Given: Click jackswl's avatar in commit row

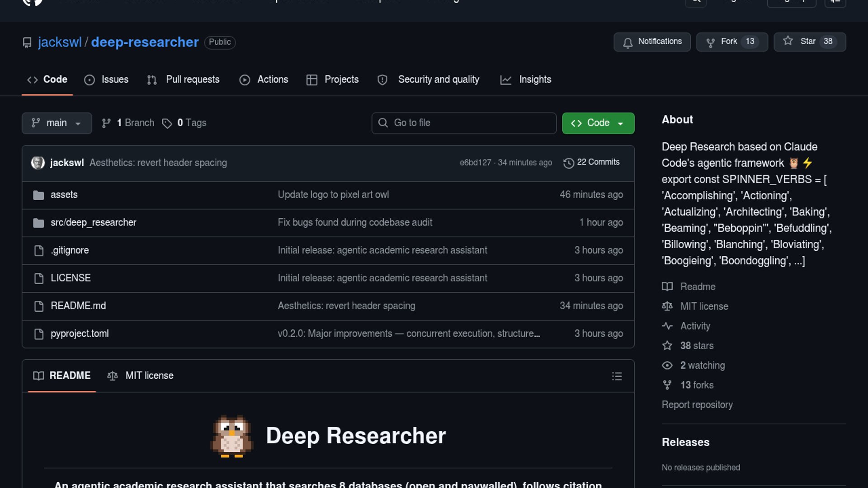Looking at the screenshot, I should point(38,163).
